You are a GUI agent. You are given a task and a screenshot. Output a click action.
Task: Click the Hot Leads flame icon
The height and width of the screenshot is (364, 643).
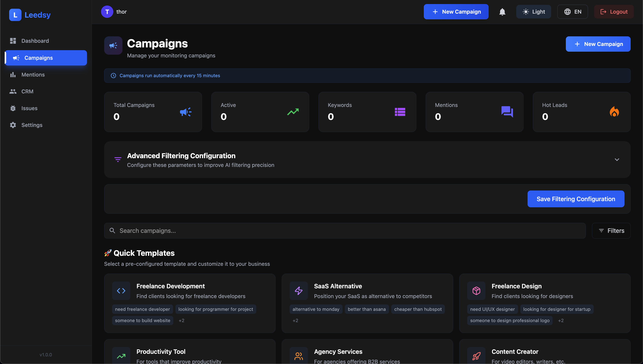615,112
